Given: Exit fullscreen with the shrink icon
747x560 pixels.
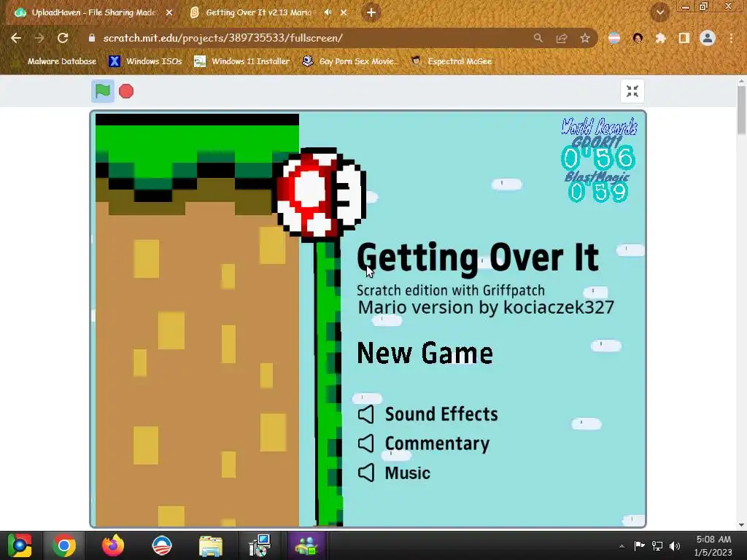Looking at the screenshot, I should click(x=632, y=91).
